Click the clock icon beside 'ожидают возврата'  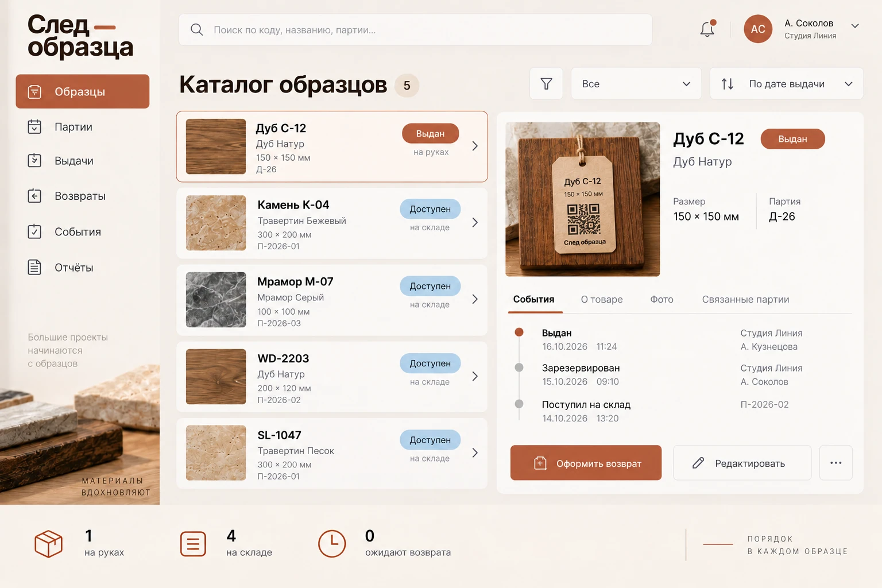click(332, 544)
